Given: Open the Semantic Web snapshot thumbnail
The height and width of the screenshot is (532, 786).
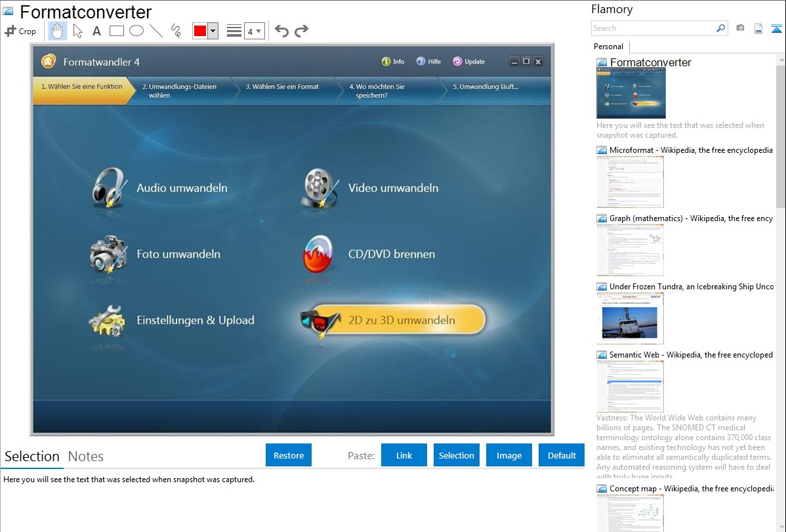Looking at the screenshot, I should click(x=630, y=386).
